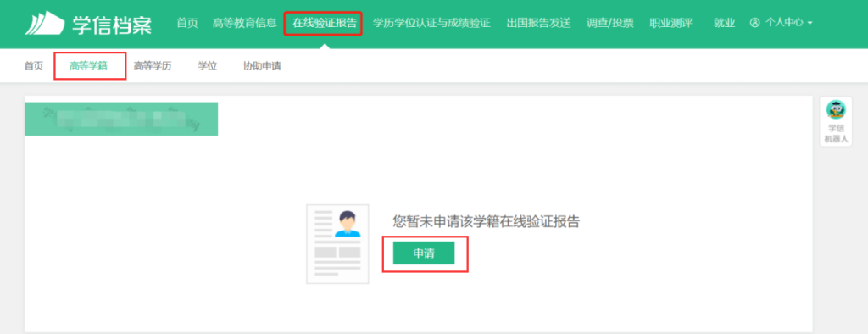
Task: Click the green 申请 button
Action: (424, 253)
